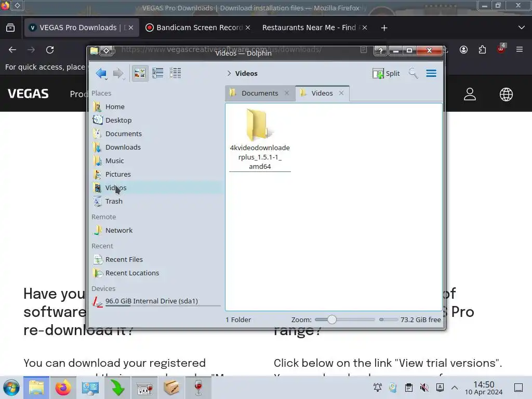Click the Videos breadcrumb path label
The image size is (532, 399).
(x=246, y=73)
